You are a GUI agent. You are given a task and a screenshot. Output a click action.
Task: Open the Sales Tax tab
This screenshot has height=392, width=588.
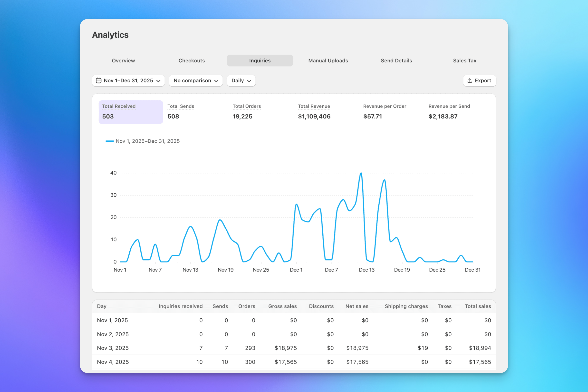tap(464, 60)
